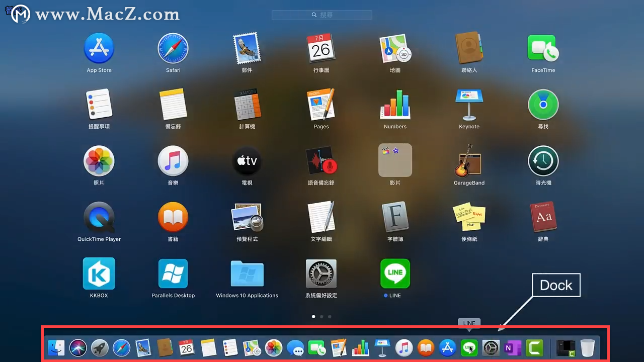Image resolution: width=644 pixels, height=362 pixels.
Task: Open the 文字編輯 app
Action: pyautogui.click(x=321, y=217)
